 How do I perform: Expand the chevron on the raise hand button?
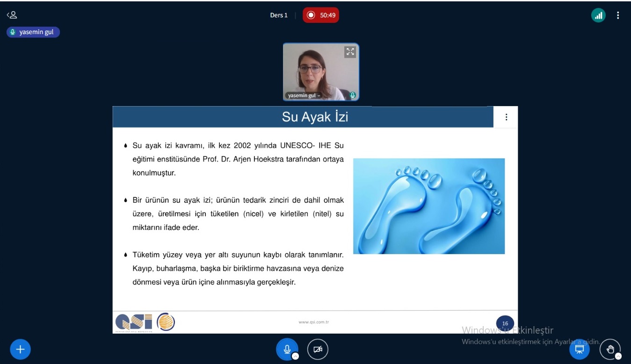(x=618, y=357)
